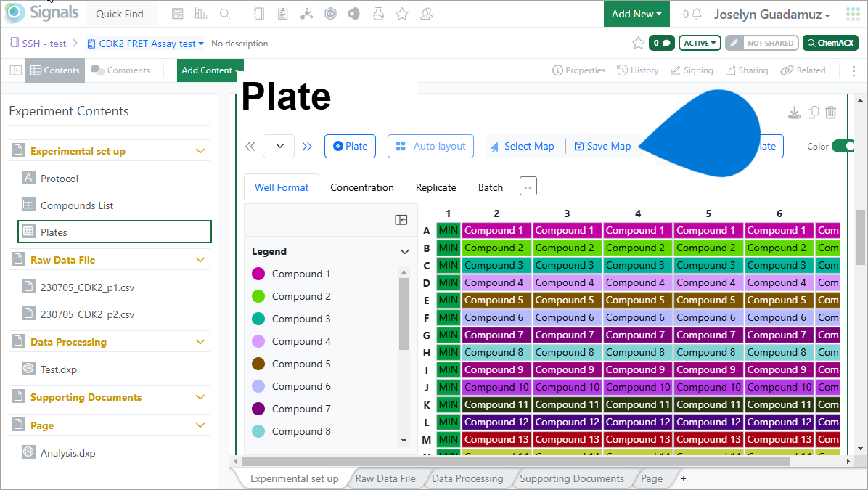
Task: Go to the previous plate with double-left arrows
Action: coord(250,146)
